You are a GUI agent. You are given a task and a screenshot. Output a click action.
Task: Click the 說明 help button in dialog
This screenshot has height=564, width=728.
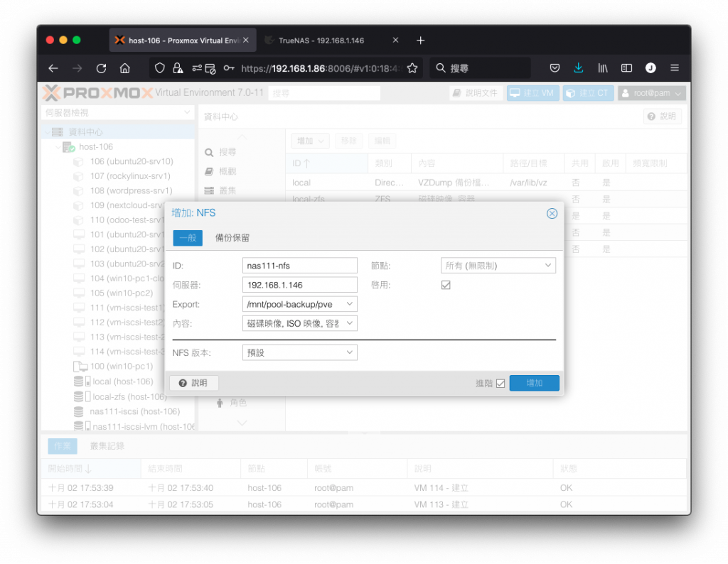[193, 383]
